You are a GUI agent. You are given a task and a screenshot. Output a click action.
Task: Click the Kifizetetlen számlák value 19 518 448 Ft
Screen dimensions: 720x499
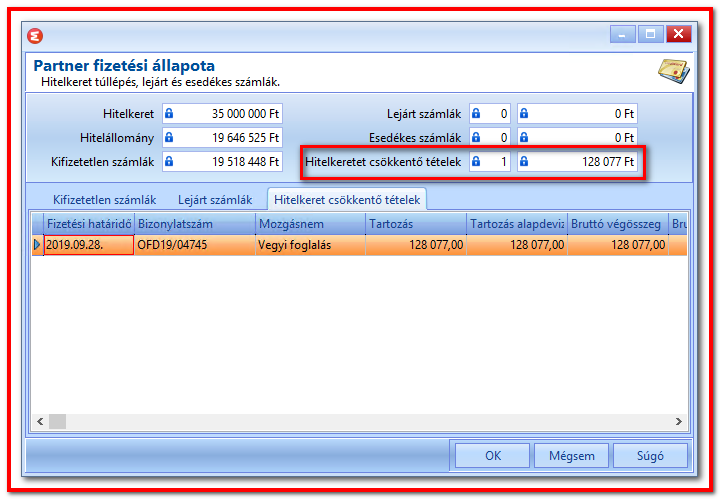(x=222, y=162)
